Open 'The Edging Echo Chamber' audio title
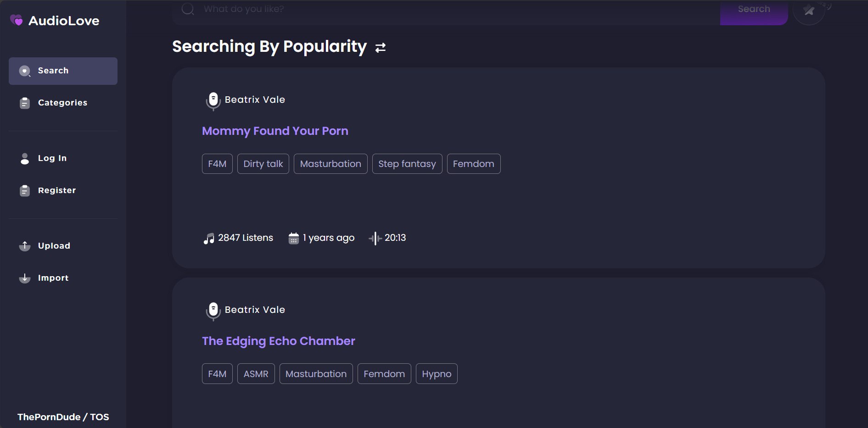 278,341
